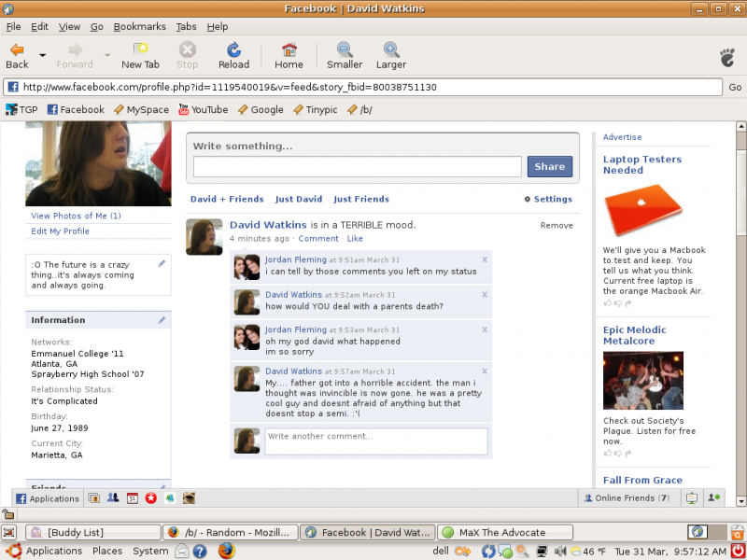Click the red star app icon
Screen dimensions: 747x560
pyautogui.click(x=151, y=498)
